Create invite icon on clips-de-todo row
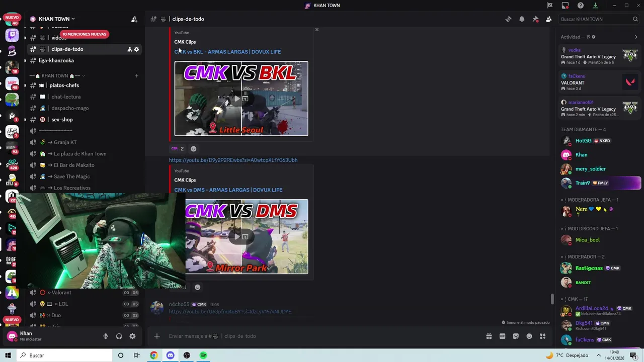Screen dimensions: 644x362 [x=129, y=49]
